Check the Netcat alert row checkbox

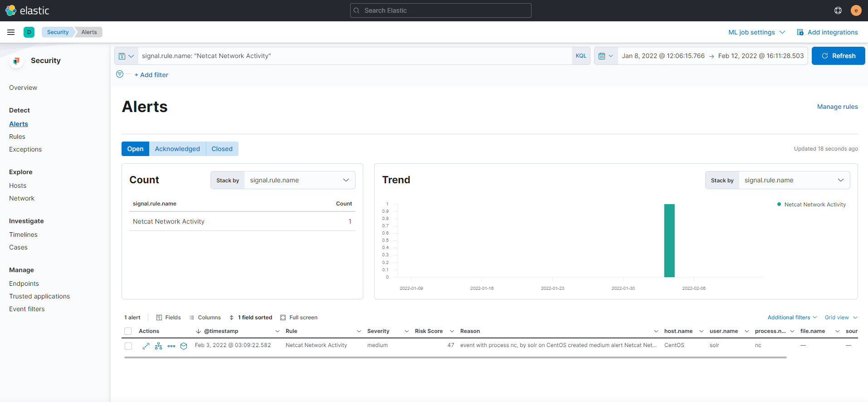(x=128, y=346)
